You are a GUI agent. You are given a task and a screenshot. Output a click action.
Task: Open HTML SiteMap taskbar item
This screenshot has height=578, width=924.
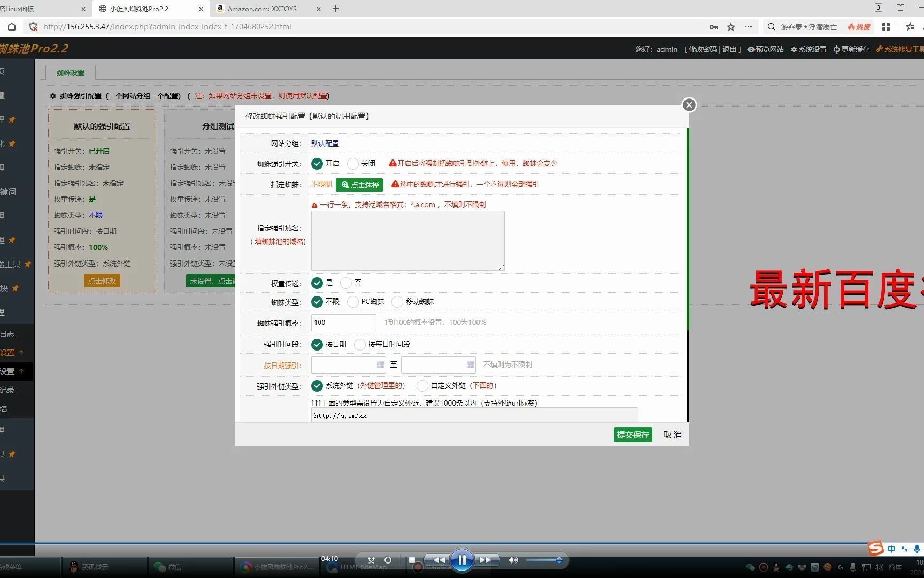[x=364, y=567]
